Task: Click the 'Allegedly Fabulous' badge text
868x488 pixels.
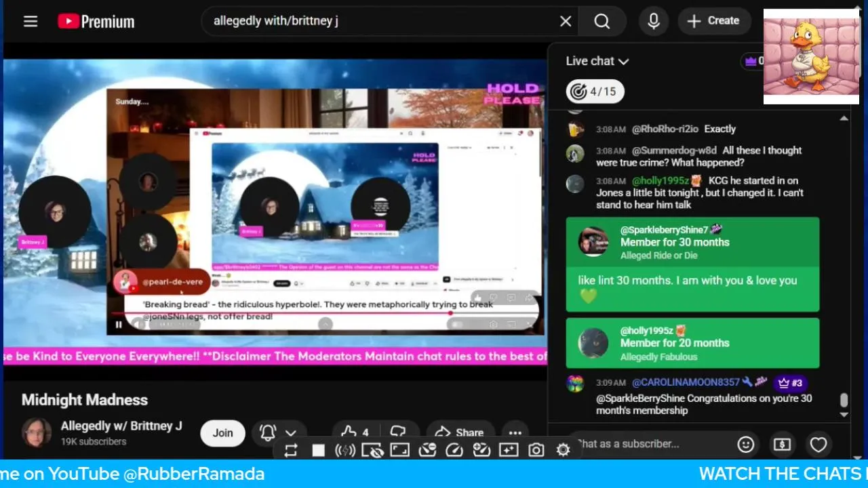Action: (x=658, y=357)
